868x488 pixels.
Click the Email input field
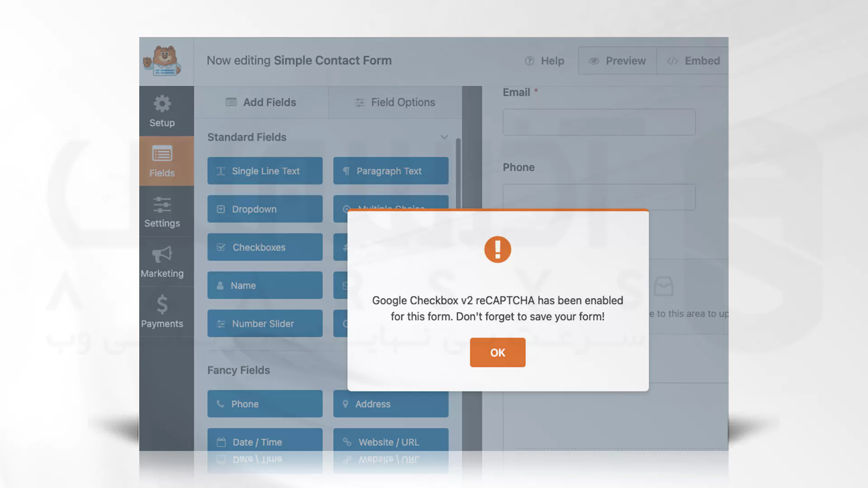coord(598,122)
